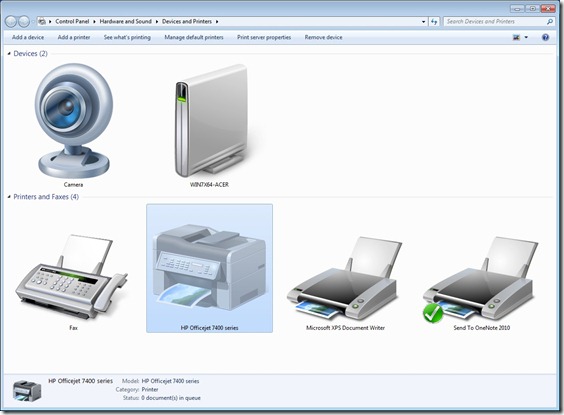Click the change view icon in toolbar

click(x=516, y=37)
